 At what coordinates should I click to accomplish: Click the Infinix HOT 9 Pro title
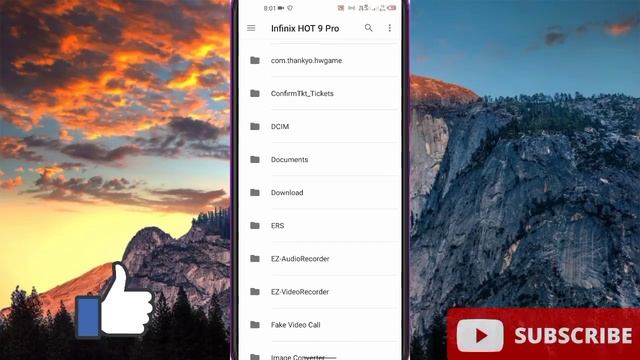click(x=305, y=29)
